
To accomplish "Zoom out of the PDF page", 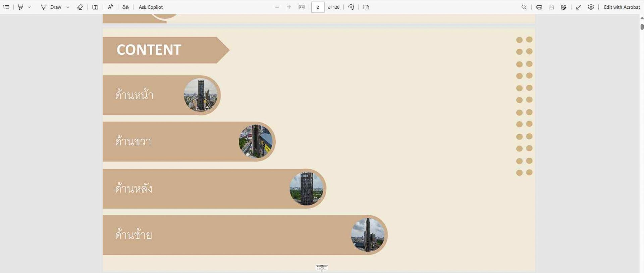I will pyautogui.click(x=277, y=7).
